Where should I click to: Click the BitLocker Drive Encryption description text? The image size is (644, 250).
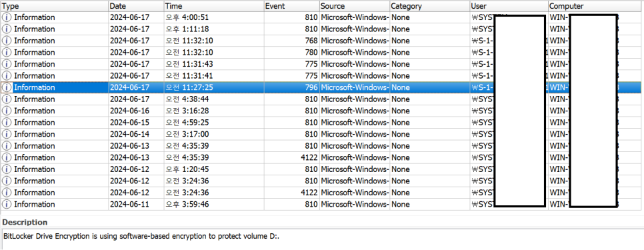tap(141, 237)
